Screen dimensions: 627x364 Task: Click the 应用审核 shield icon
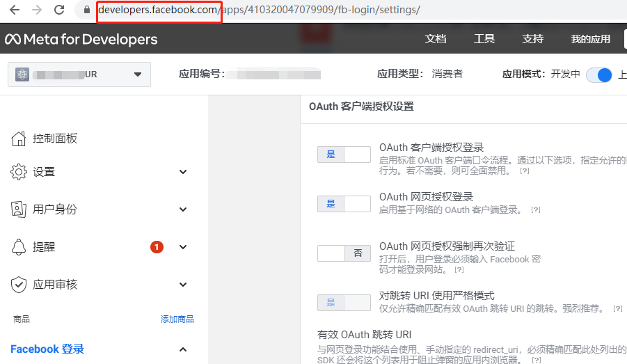tap(19, 285)
